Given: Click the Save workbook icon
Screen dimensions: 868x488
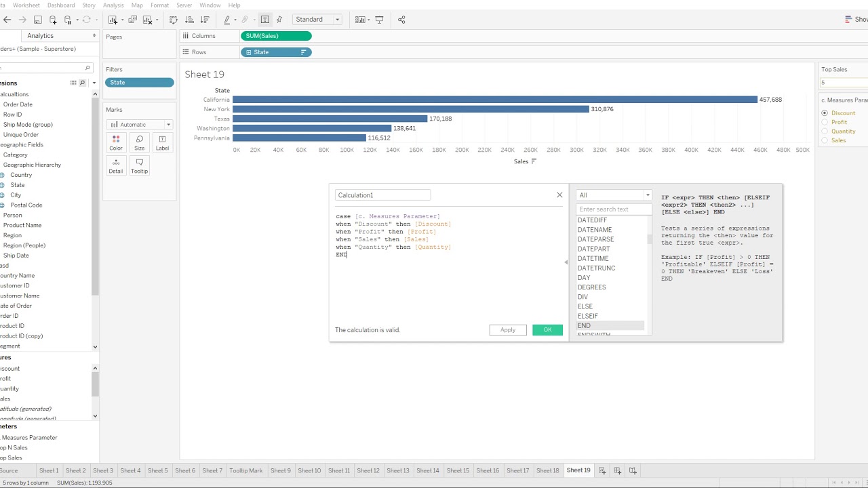Looking at the screenshot, I should (x=37, y=20).
